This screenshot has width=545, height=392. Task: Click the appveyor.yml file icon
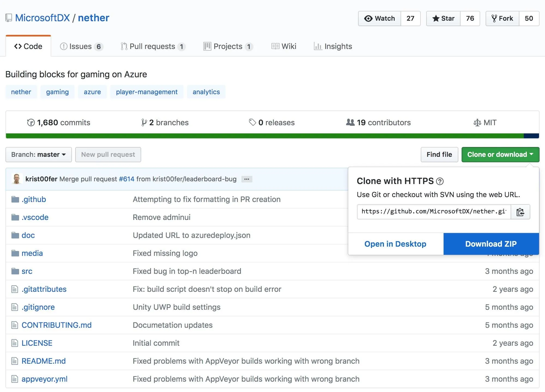point(15,379)
